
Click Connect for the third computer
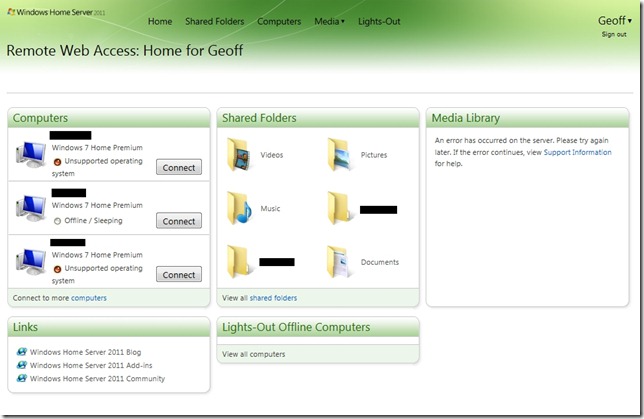pyautogui.click(x=179, y=274)
